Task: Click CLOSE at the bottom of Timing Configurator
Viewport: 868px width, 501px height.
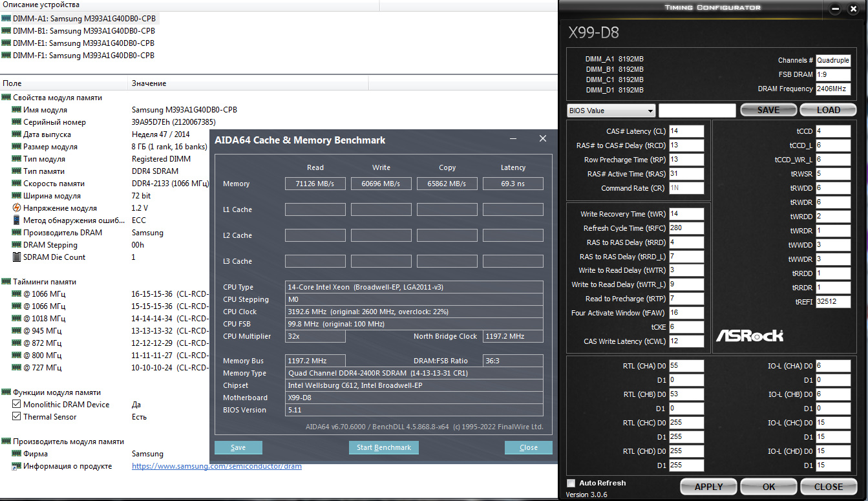Action: 829,487
